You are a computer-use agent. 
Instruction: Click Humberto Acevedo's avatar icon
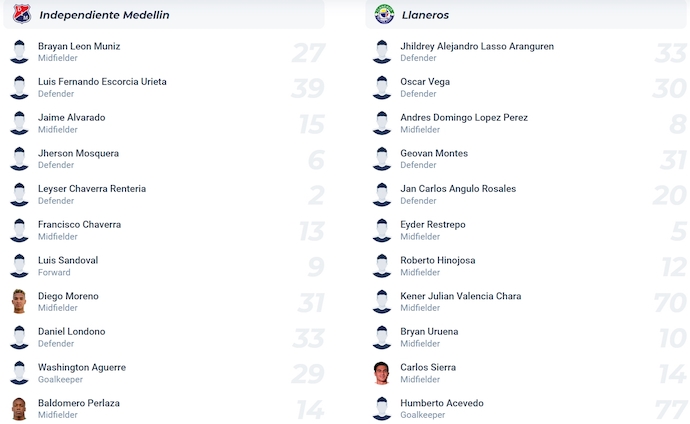click(x=381, y=409)
